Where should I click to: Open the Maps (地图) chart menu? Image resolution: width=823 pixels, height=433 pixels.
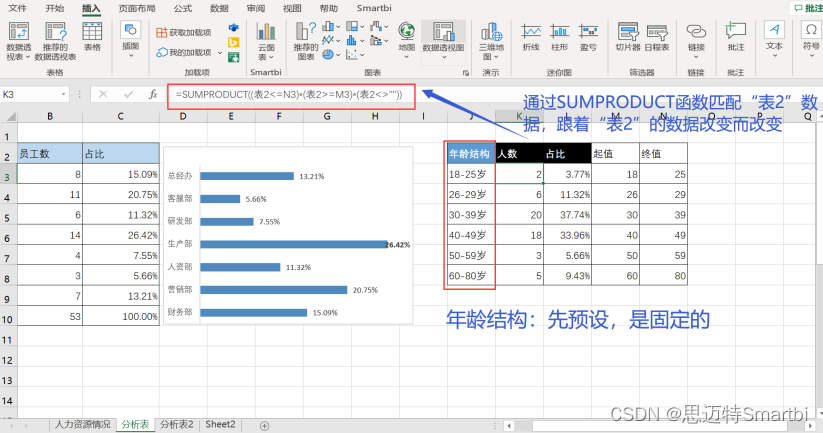point(406,39)
